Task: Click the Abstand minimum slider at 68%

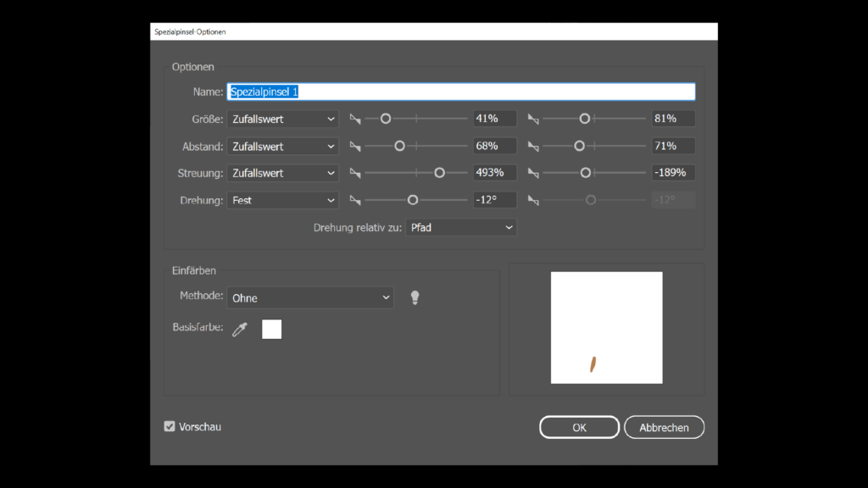Action: (x=399, y=146)
